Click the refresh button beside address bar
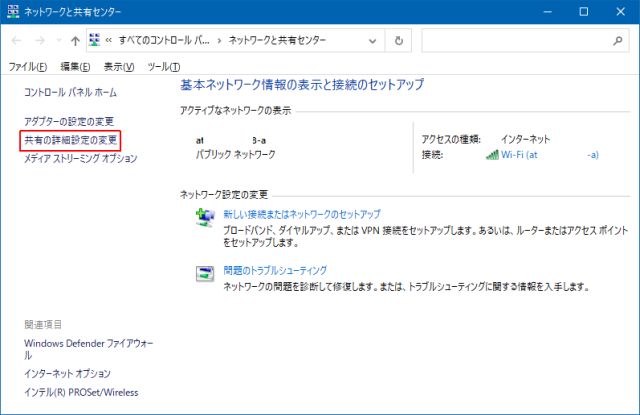Screen dimensions: 640x415 coord(399,41)
